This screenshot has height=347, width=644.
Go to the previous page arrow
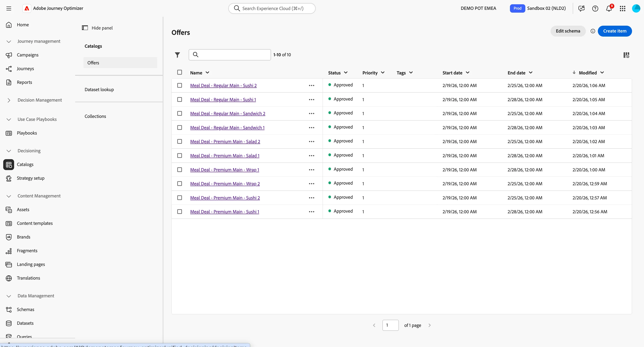point(374,325)
